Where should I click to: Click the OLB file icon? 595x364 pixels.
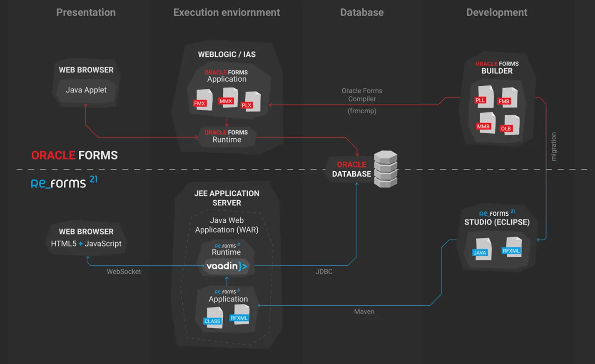coord(510,125)
